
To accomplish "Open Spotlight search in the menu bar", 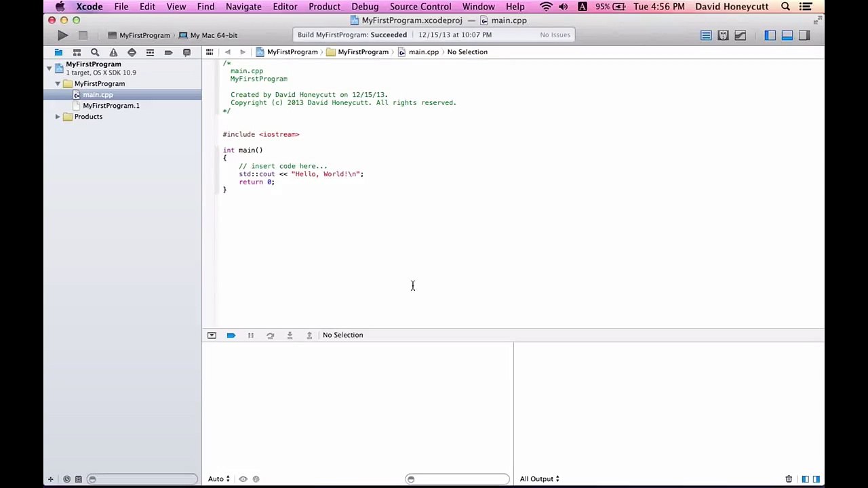I will (x=785, y=7).
